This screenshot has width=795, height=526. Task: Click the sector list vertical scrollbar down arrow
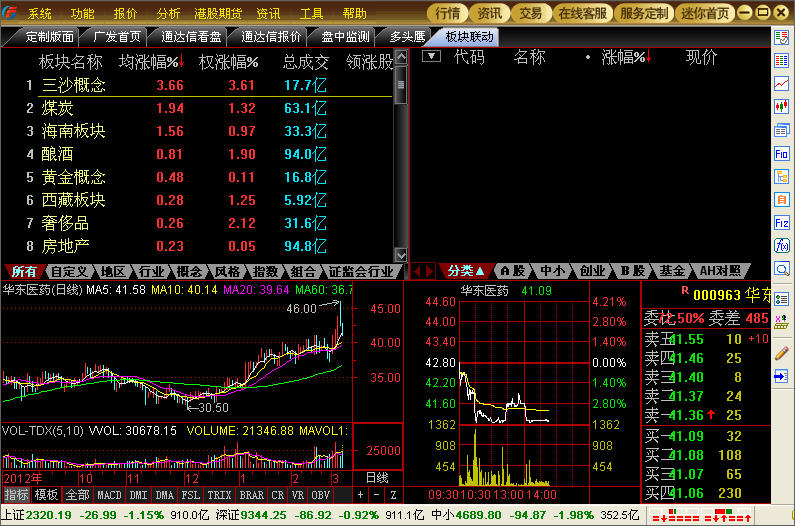pos(401,255)
